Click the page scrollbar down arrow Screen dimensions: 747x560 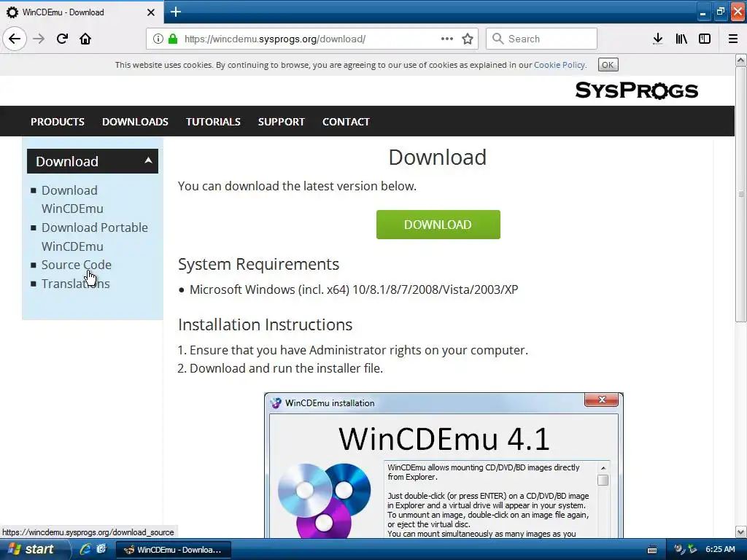pyautogui.click(x=741, y=532)
